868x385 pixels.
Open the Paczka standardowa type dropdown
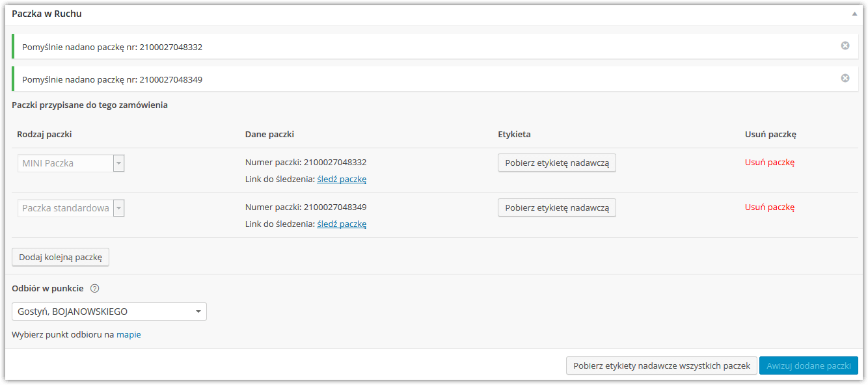pyautogui.click(x=71, y=208)
